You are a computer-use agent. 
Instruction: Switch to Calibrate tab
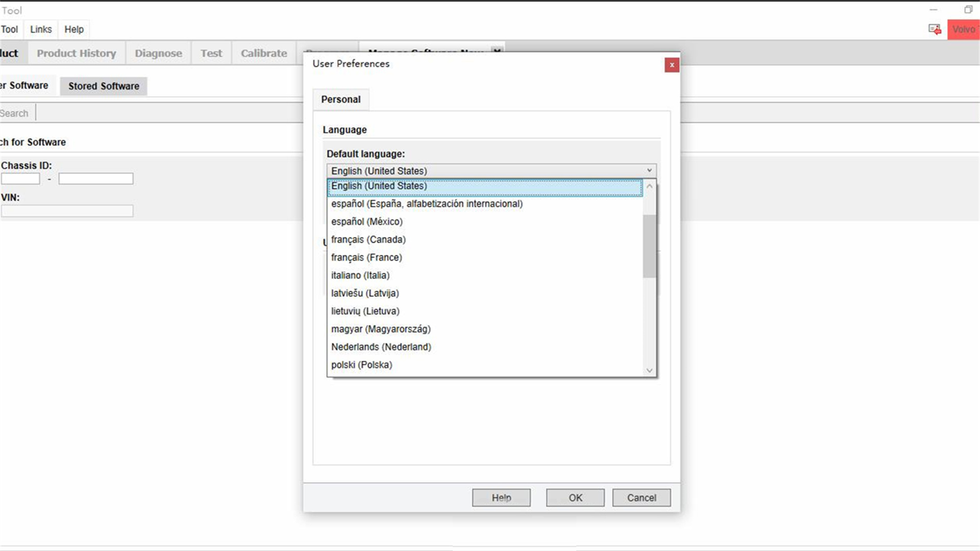click(x=264, y=53)
